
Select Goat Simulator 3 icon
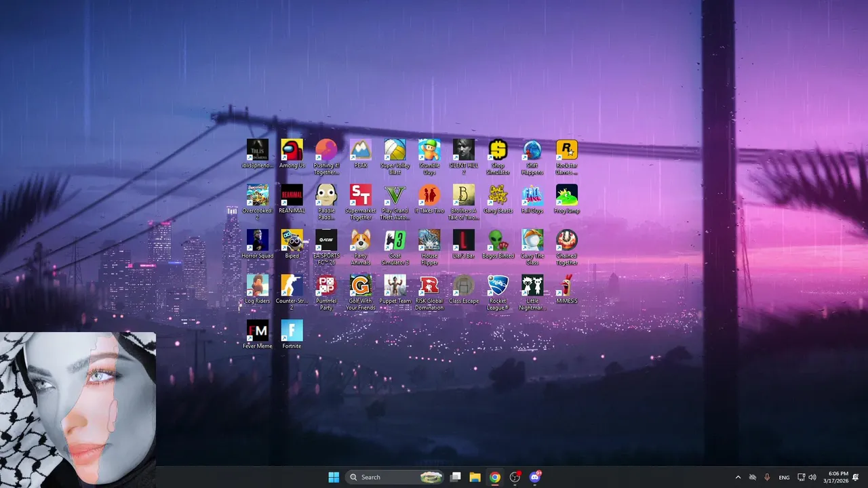pos(395,247)
